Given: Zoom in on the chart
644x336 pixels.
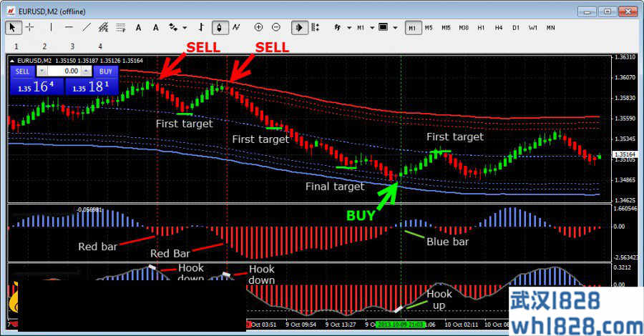Looking at the screenshot, I should [x=258, y=27].
